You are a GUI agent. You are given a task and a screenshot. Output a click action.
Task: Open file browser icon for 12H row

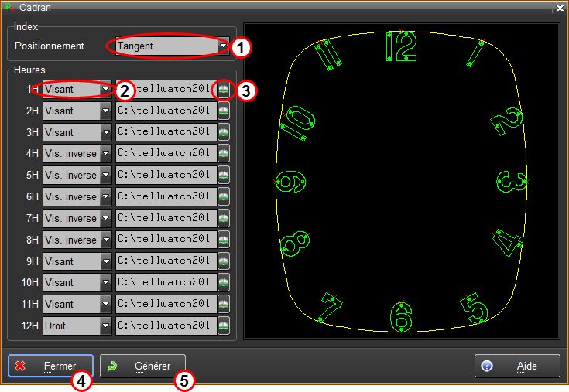pyautogui.click(x=224, y=326)
